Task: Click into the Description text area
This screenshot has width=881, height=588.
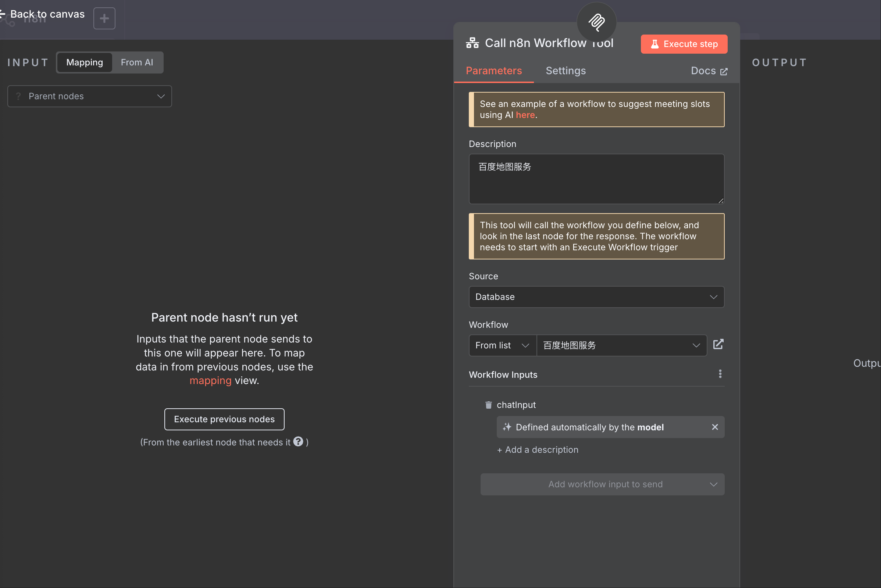Action: tap(596, 179)
